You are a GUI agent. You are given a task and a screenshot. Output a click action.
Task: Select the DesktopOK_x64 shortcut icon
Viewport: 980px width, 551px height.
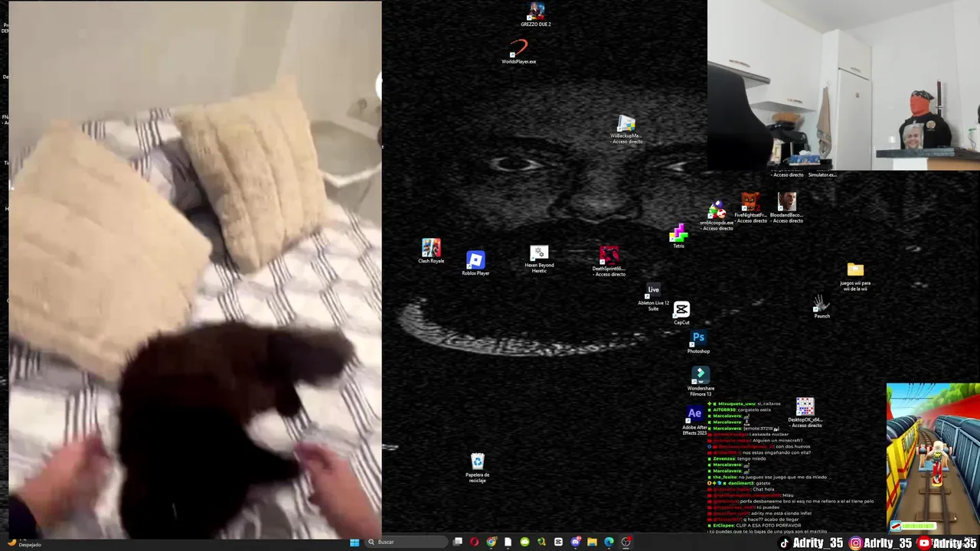[805, 412]
